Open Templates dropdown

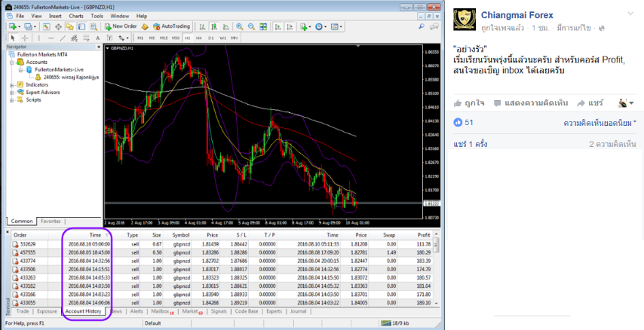click(x=336, y=26)
